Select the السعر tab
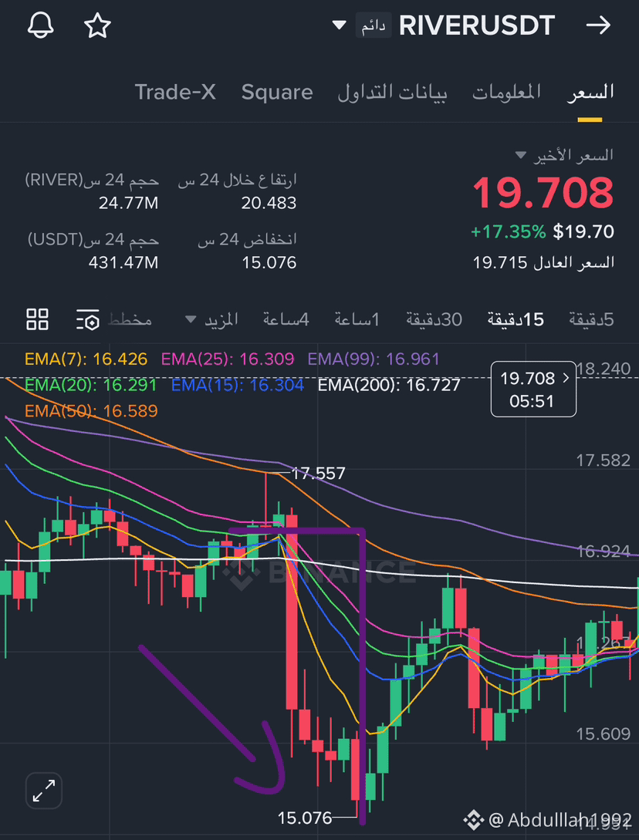The image size is (639, 840). (590, 92)
